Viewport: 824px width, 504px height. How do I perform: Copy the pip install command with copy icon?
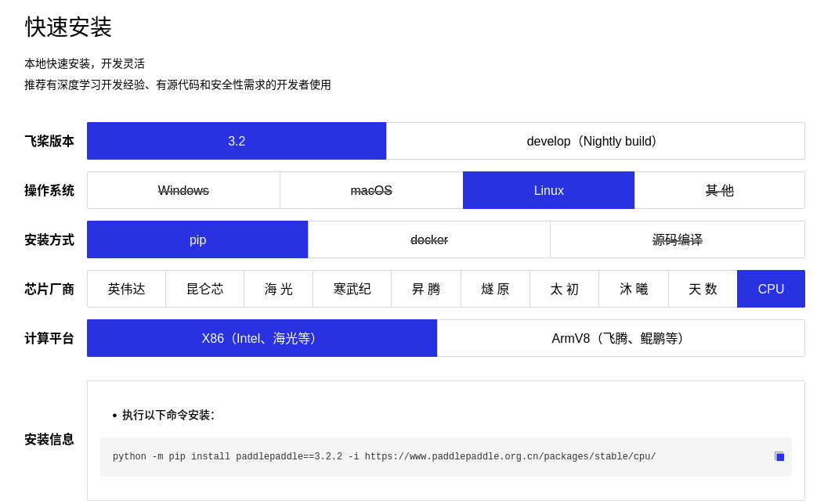[779, 456]
